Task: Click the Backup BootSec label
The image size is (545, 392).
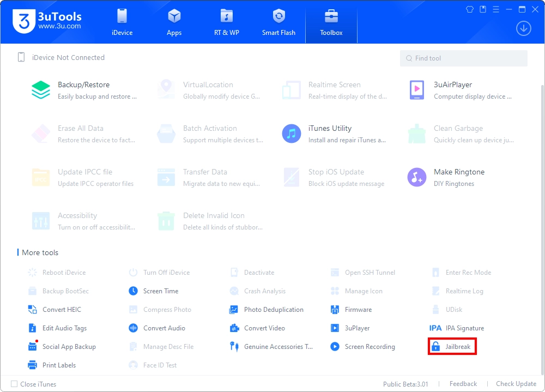Action: (65, 291)
